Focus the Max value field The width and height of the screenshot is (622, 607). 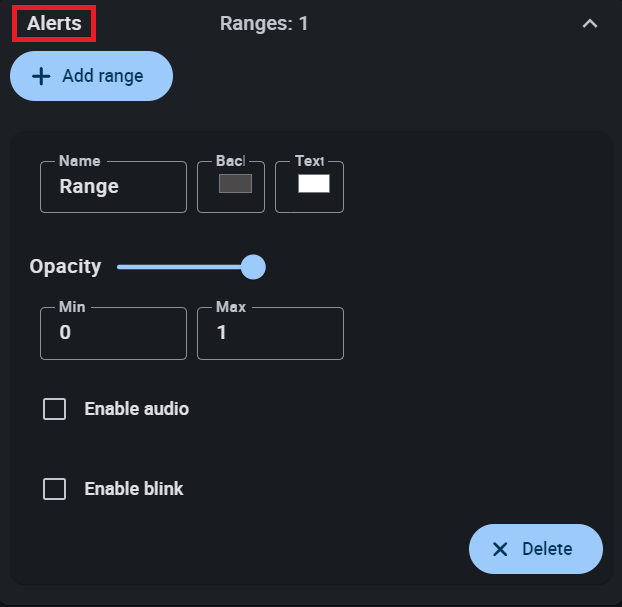click(270, 334)
